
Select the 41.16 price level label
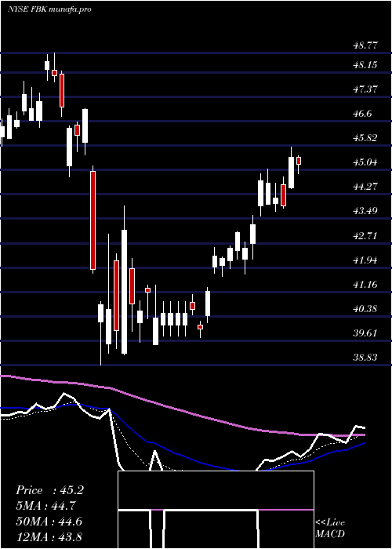pos(365,284)
